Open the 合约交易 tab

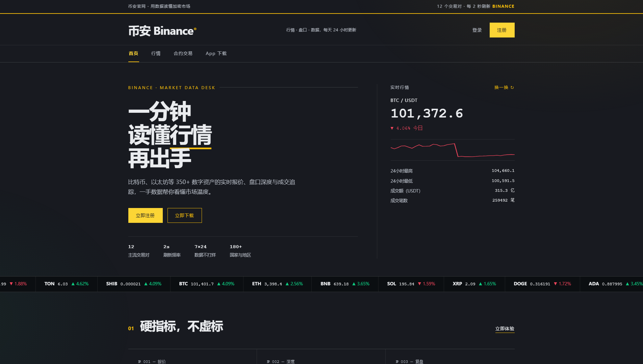(x=183, y=53)
